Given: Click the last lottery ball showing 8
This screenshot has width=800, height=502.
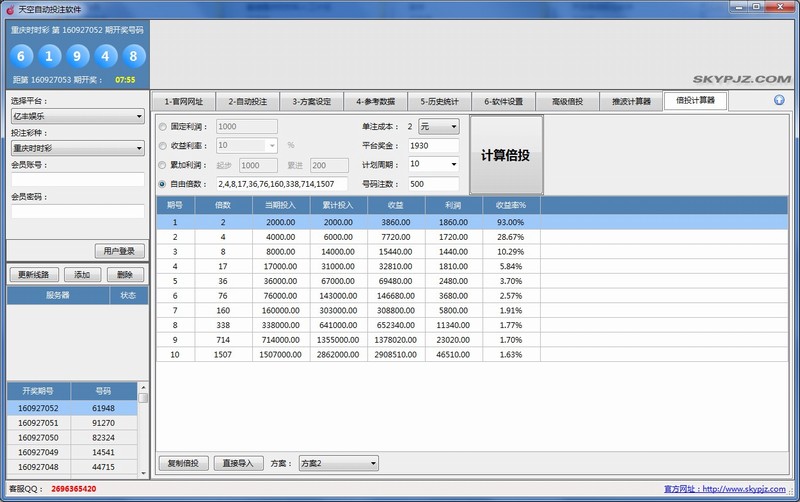Looking at the screenshot, I should coord(132,54).
